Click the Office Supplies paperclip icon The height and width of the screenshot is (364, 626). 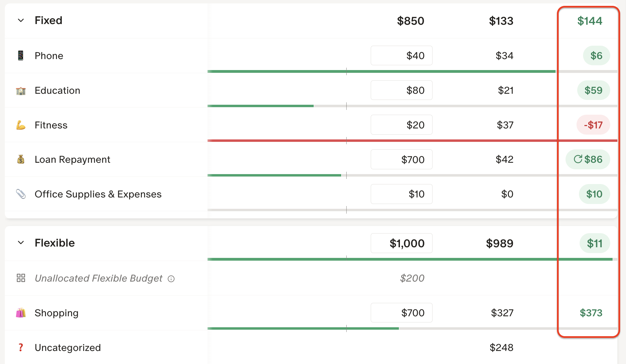pos(21,194)
